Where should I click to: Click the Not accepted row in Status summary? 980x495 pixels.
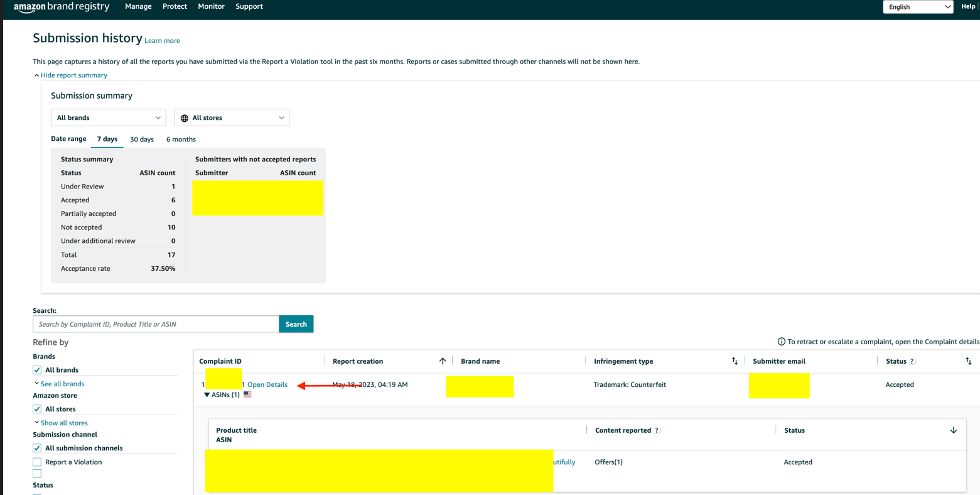click(x=118, y=227)
